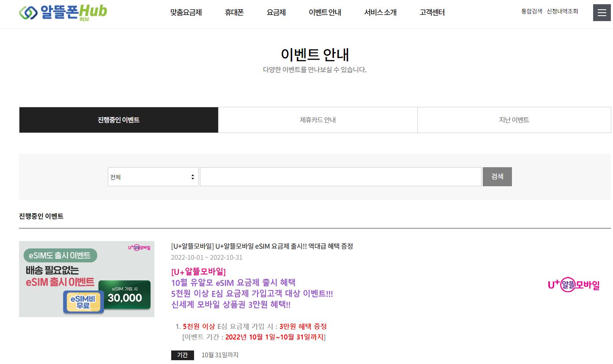Click the U+알뜰모바일 logo beside the event
The width and height of the screenshot is (613, 364).
point(574,285)
